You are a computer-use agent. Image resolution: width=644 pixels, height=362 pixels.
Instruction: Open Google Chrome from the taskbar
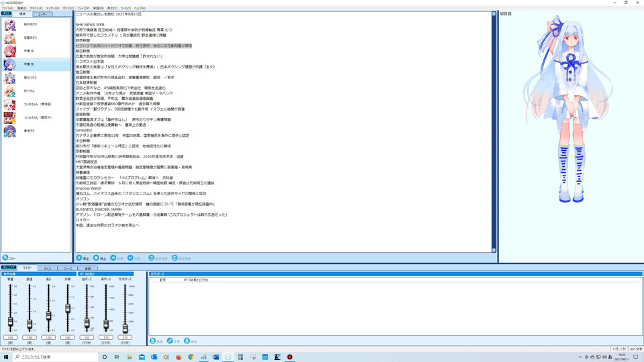pyautogui.click(x=191, y=357)
